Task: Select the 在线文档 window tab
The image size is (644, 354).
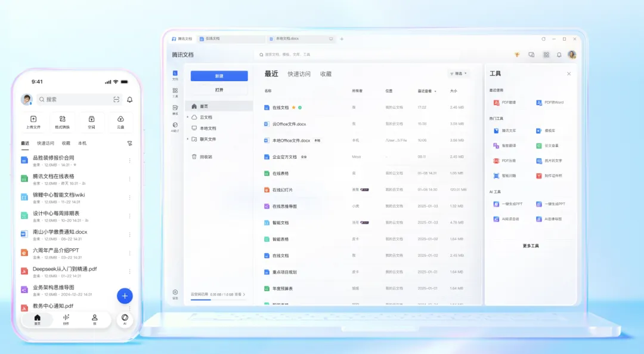Action: [231, 39]
